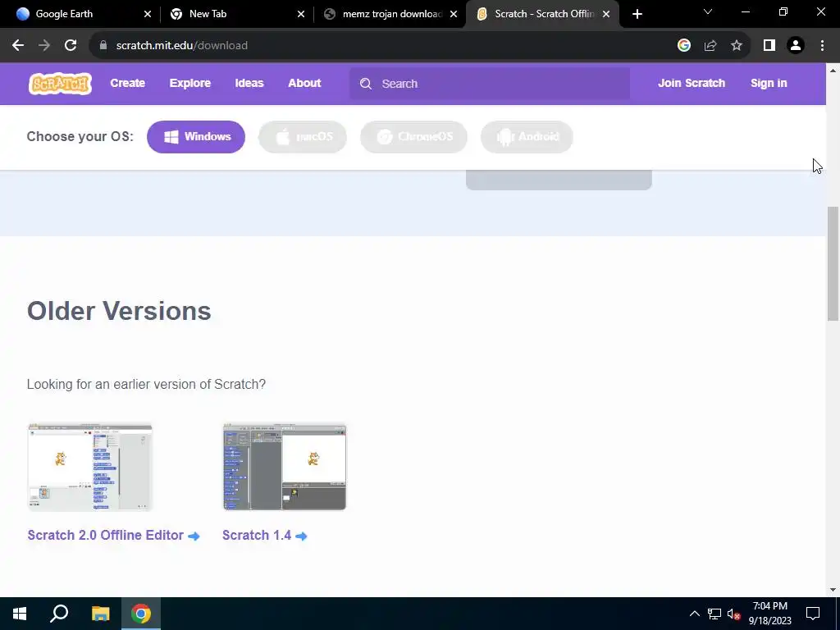Image resolution: width=840 pixels, height=630 pixels.
Task: Click the scrollbar up arrow
Action: pos(833,71)
